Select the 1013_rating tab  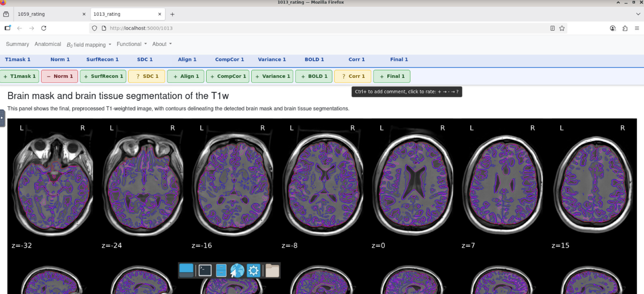[127, 14]
